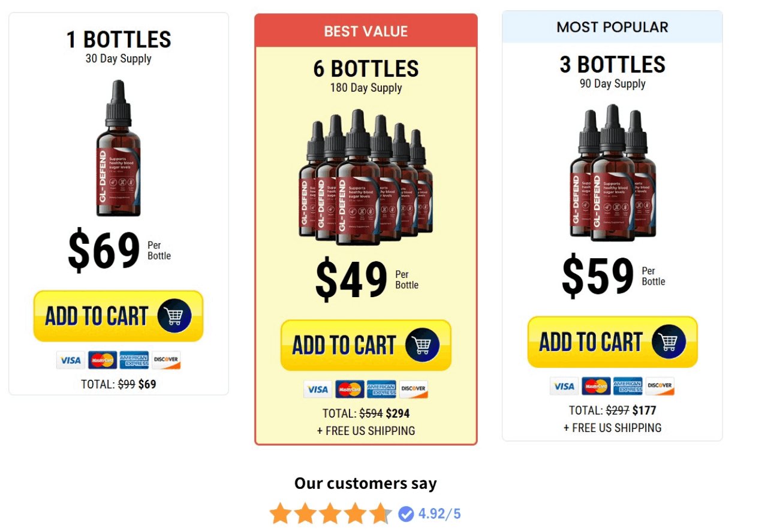Click the Discover icon under 6 Bottles
The height and width of the screenshot is (532, 774).
pos(413,389)
